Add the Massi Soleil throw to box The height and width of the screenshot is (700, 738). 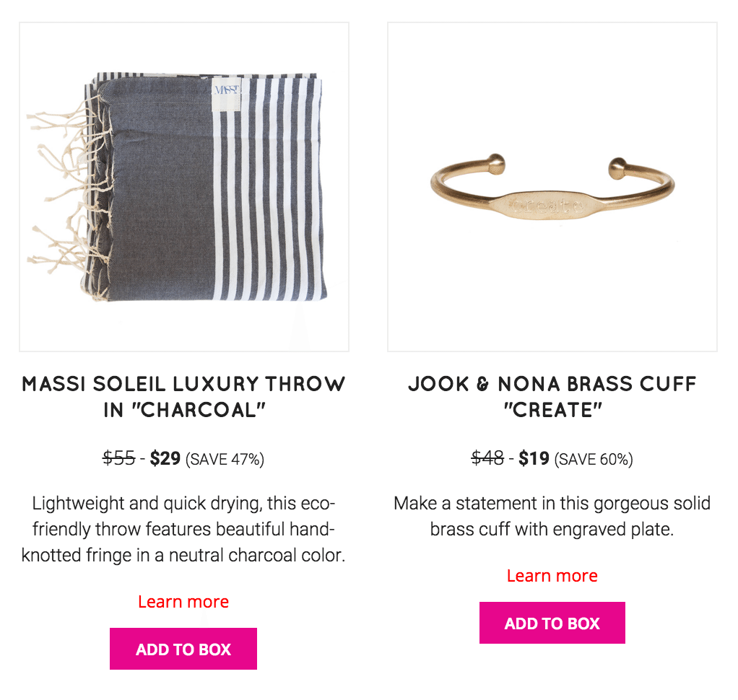(x=183, y=649)
